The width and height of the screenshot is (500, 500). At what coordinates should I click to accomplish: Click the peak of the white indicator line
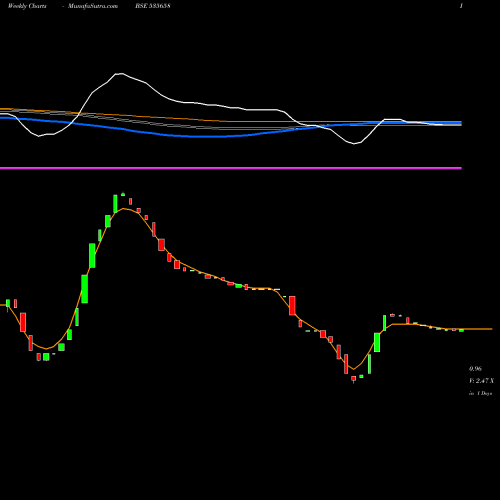(120, 73)
